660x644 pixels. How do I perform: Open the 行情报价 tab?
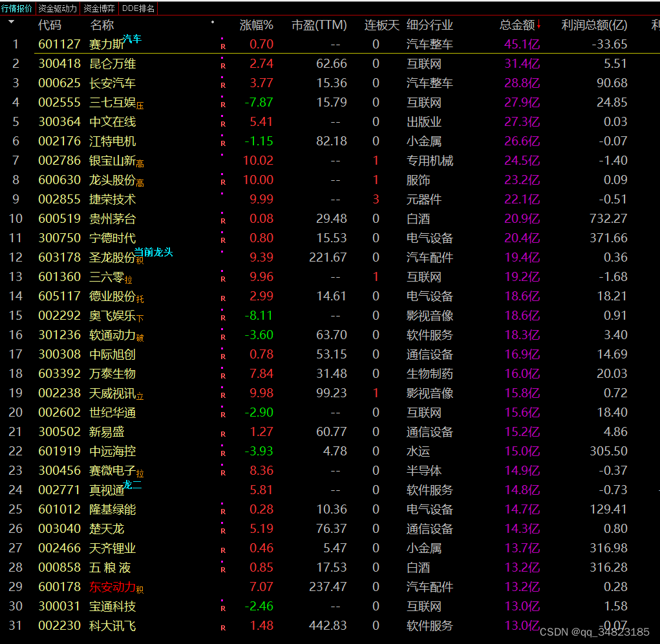(x=17, y=8)
